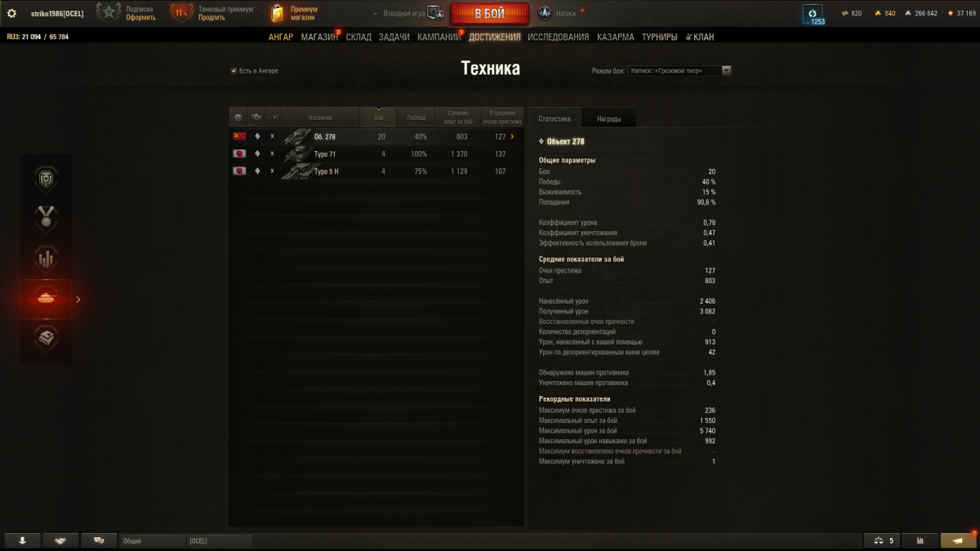Expand the arrow next to sidebar tank icon
The height and width of the screenshot is (551, 980).
[x=78, y=300]
